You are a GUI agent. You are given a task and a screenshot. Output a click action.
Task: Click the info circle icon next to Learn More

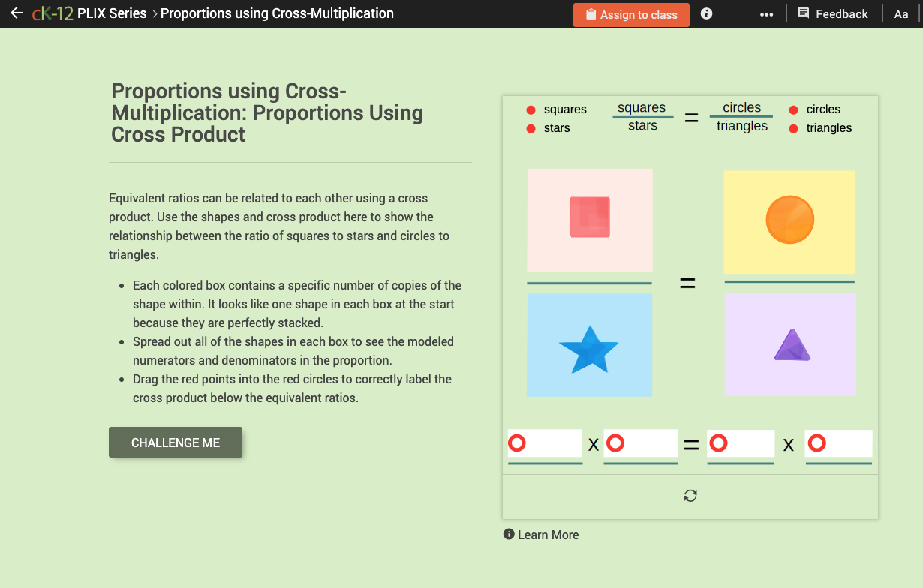coord(509,535)
